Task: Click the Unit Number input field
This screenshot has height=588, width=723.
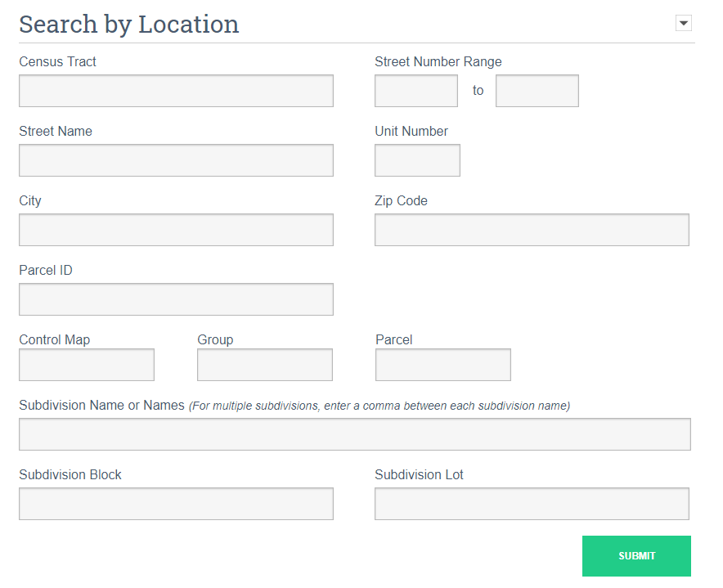Action: (417, 160)
